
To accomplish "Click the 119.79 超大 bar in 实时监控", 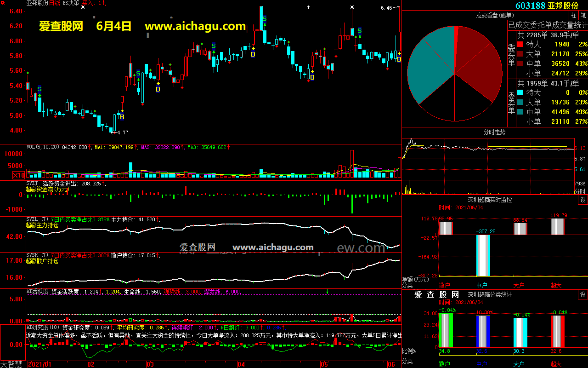I will (557, 227).
